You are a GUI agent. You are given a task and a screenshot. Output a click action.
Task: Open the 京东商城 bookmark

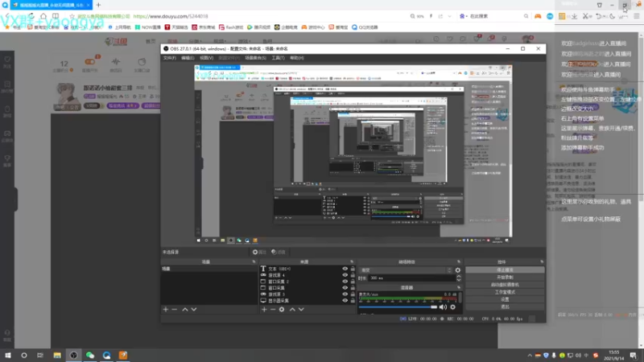(x=204, y=27)
